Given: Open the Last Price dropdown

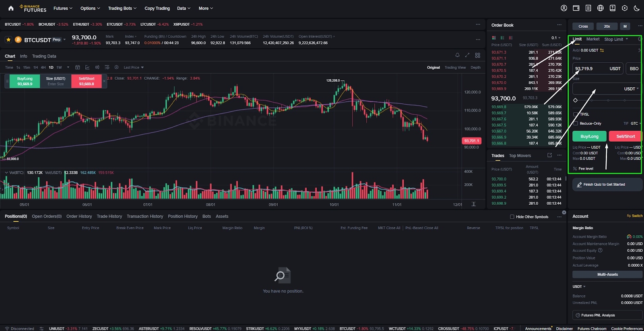Looking at the screenshot, I should coord(134,67).
